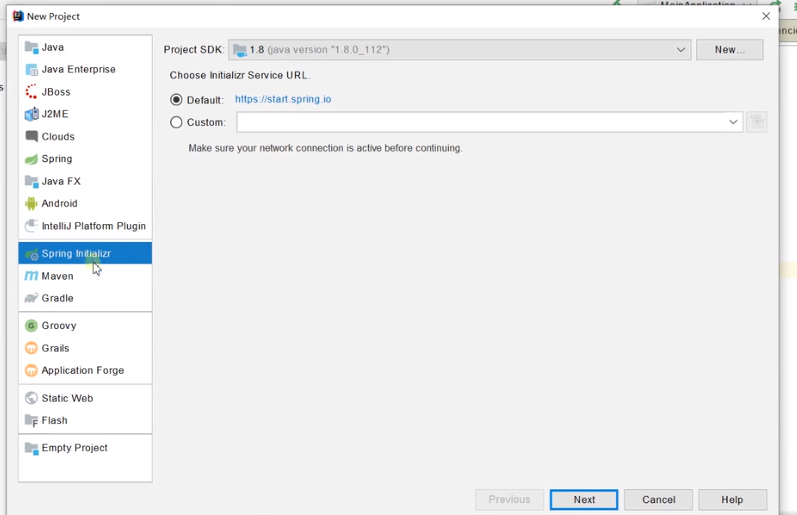Click the Spring leaf icon
The width and height of the screenshot is (797, 515).
(32, 159)
